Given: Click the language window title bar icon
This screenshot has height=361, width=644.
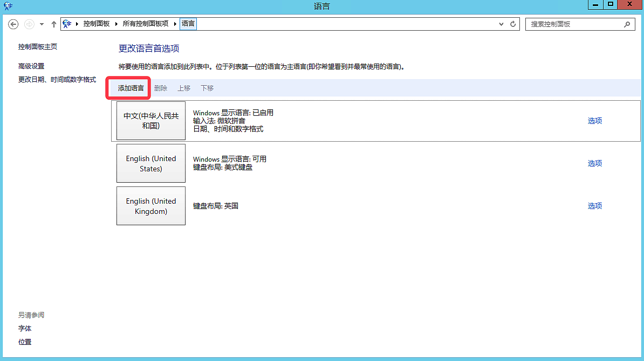Looking at the screenshot, I should [x=8, y=6].
